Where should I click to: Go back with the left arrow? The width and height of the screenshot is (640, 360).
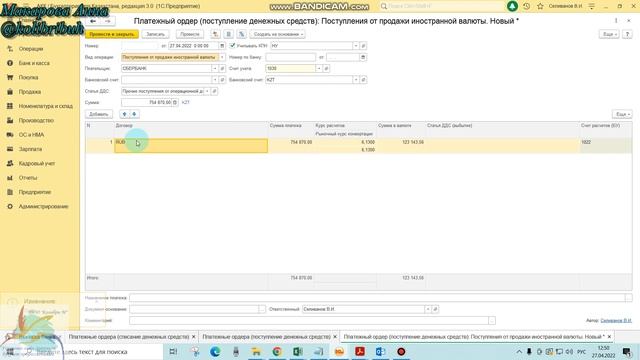point(93,21)
